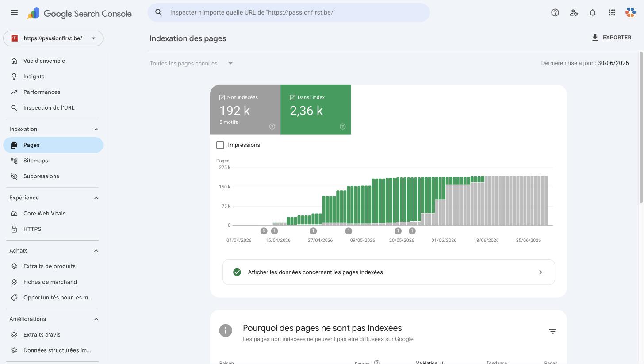
Task: Open help for Non indexées tile
Action: click(x=272, y=126)
